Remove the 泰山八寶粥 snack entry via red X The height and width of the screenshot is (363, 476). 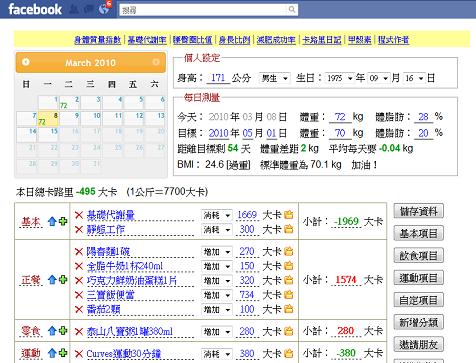point(79,332)
